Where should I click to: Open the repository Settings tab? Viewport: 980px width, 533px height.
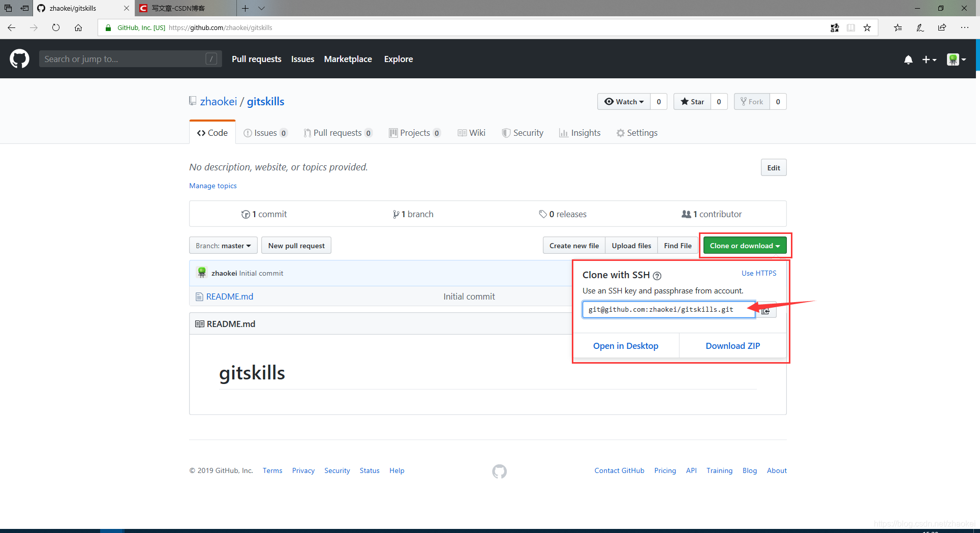tap(637, 133)
